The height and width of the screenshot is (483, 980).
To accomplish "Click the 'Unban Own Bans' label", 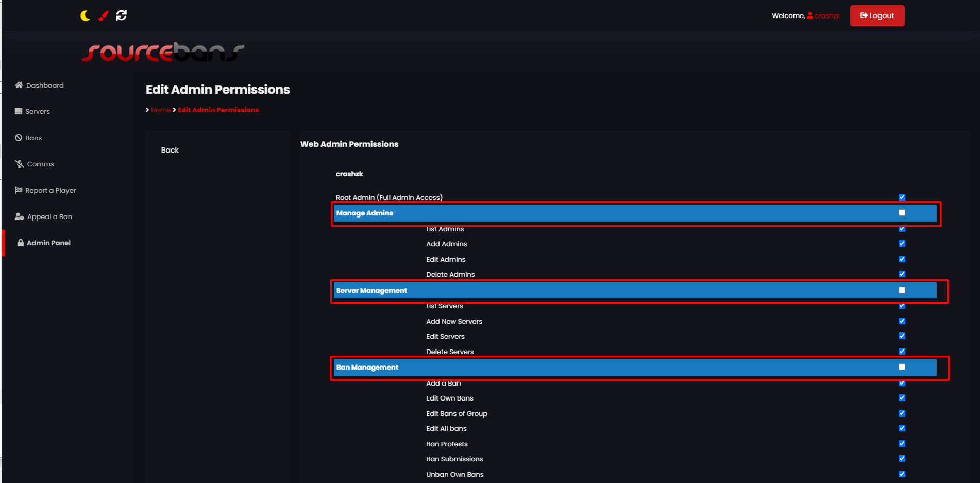I will tap(454, 474).
